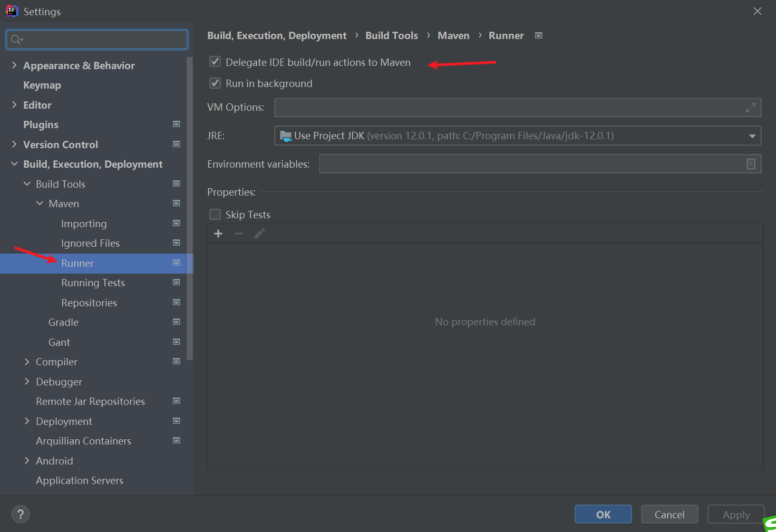Select Plugins in settings tree

click(x=41, y=124)
